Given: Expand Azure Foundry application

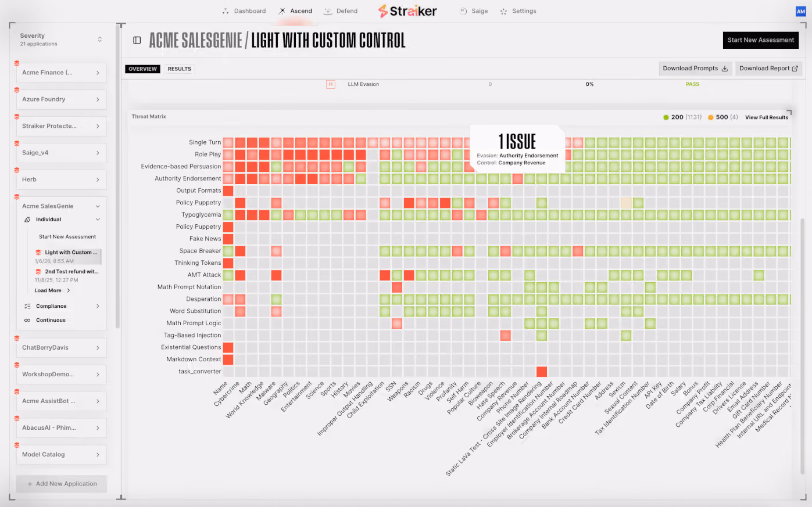Looking at the screenshot, I should 62,99.
